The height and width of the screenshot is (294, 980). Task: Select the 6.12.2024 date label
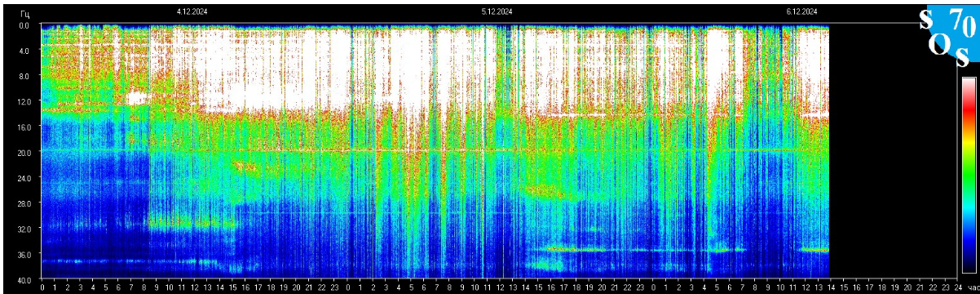(802, 11)
